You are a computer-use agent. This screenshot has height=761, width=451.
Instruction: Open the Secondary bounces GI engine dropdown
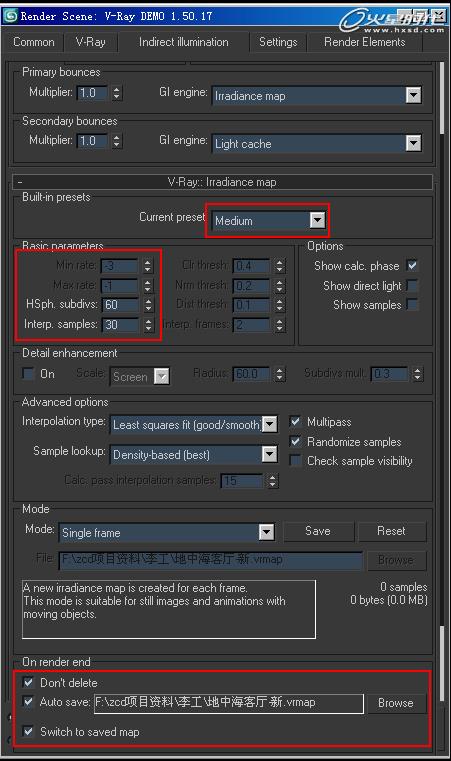click(x=317, y=144)
